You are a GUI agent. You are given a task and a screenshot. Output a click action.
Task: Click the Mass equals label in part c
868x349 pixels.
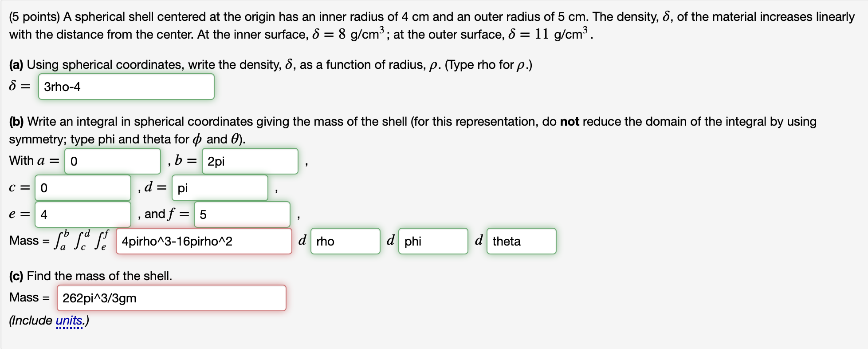29,297
